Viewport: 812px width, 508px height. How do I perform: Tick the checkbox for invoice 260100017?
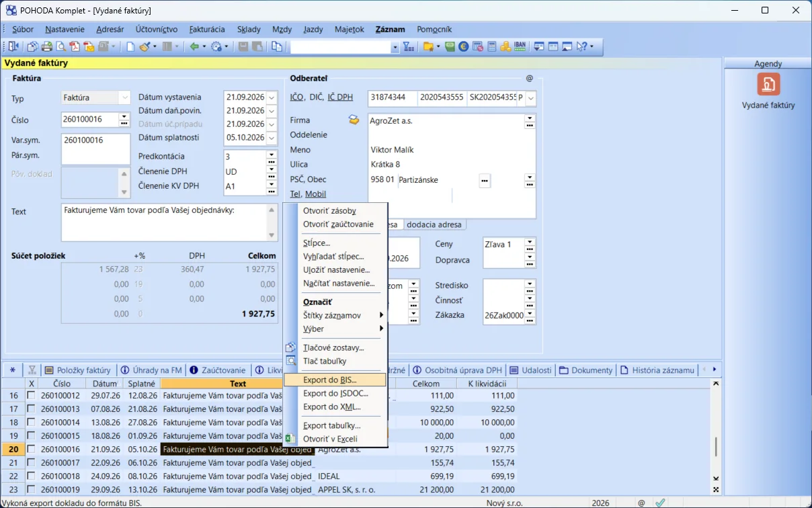[x=31, y=463]
